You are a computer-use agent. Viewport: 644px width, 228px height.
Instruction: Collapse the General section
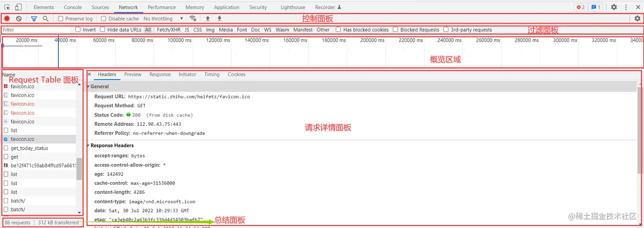pyautogui.click(x=88, y=86)
